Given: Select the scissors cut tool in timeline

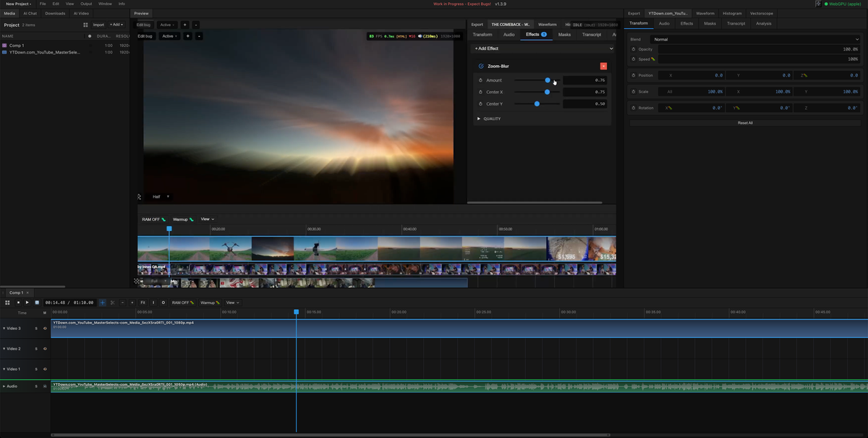Looking at the screenshot, I should 112,303.
